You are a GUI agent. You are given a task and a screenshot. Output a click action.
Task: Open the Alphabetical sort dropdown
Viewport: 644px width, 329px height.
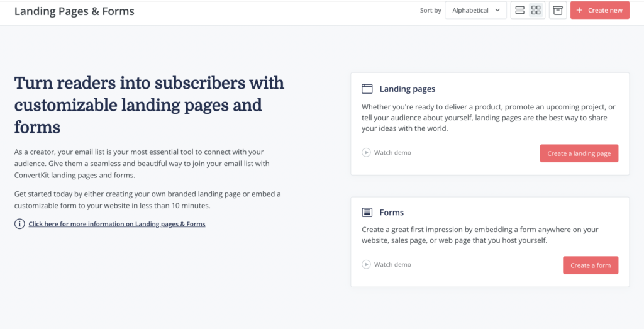tap(475, 10)
